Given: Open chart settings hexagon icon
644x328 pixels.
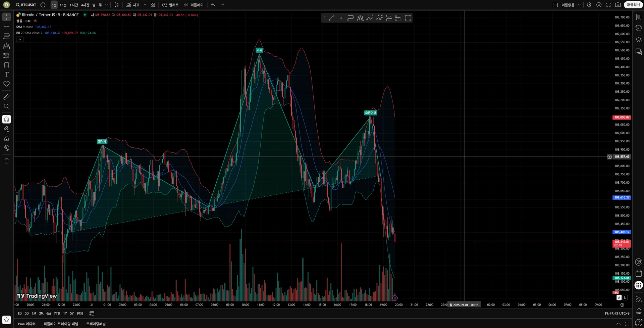Looking at the screenshot, I should (599, 5).
